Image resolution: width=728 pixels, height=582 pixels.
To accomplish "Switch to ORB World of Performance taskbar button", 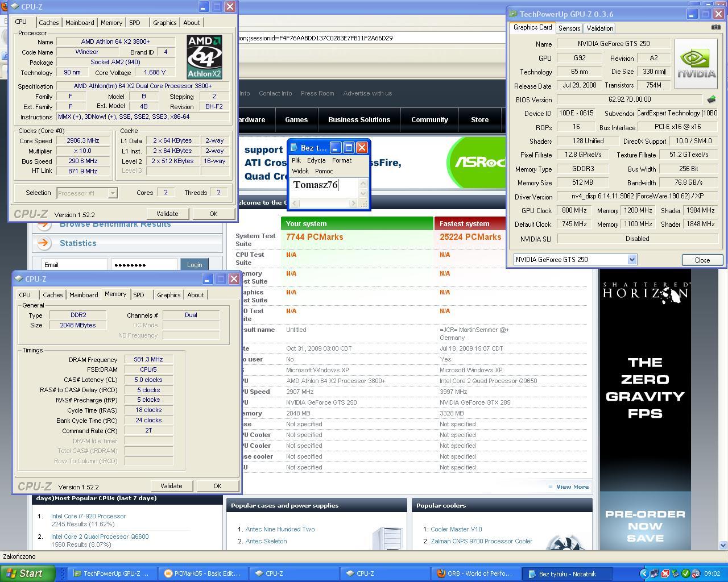I will tap(475, 573).
